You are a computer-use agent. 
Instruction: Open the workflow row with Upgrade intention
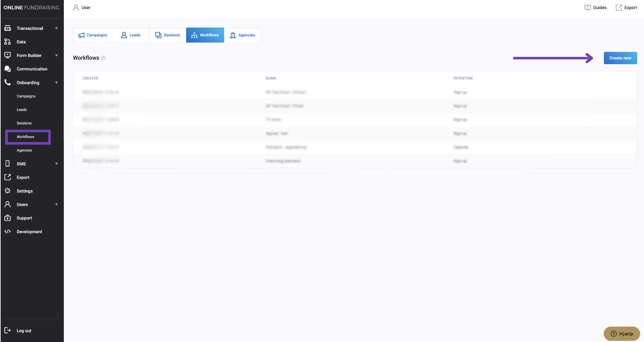pos(355,147)
